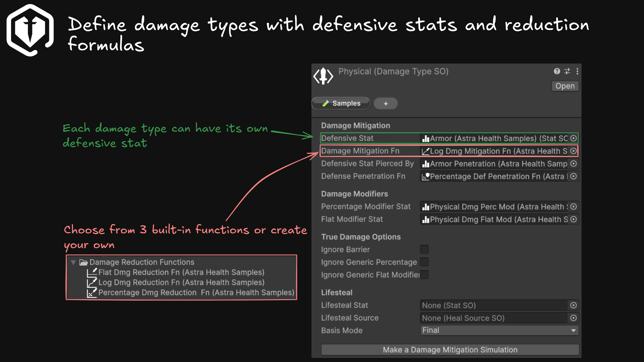Open the inspector help question mark icon
644x362 pixels.
tap(557, 71)
